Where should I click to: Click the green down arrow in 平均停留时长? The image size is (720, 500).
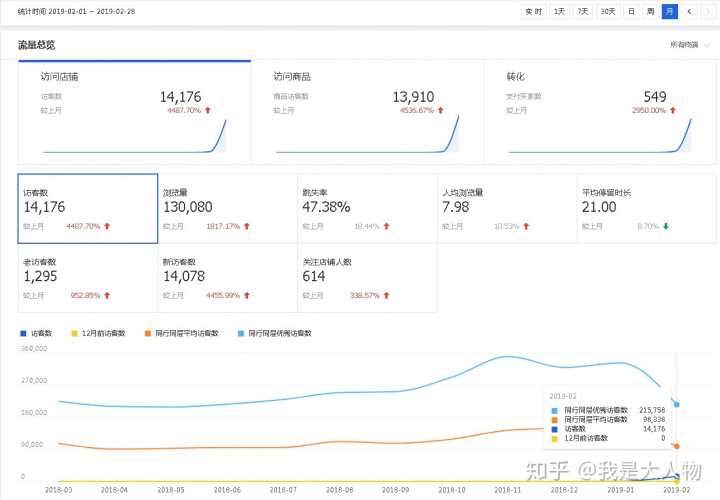click(x=666, y=227)
